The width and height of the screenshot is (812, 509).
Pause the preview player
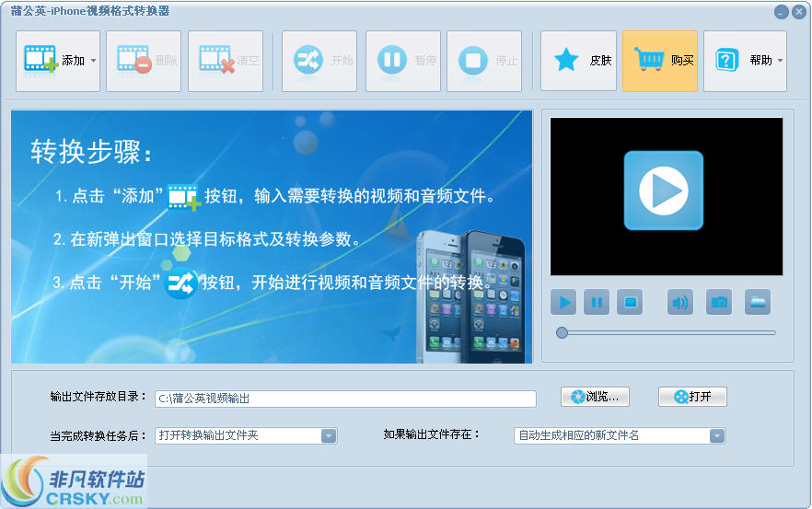(x=597, y=302)
